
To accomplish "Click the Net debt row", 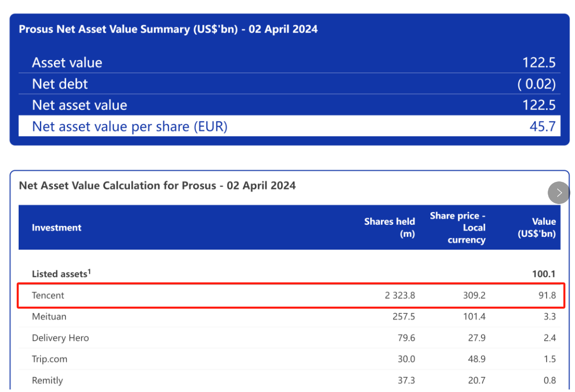I will 290,84.
